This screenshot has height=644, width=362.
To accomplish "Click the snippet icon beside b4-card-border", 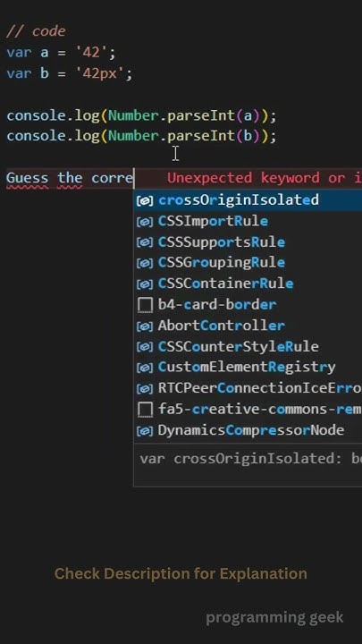I will pyautogui.click(x=145, y=305).
